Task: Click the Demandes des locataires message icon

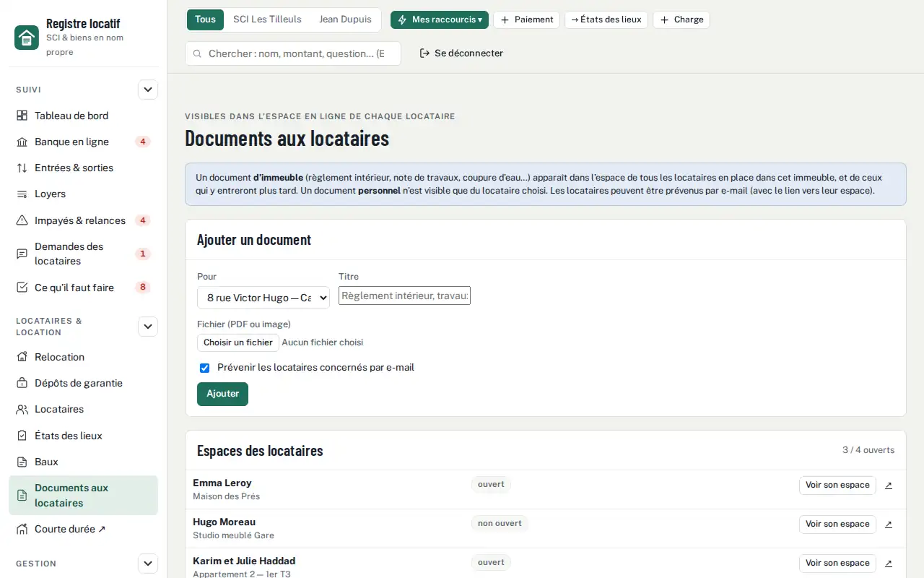Action: pos(22,254)
